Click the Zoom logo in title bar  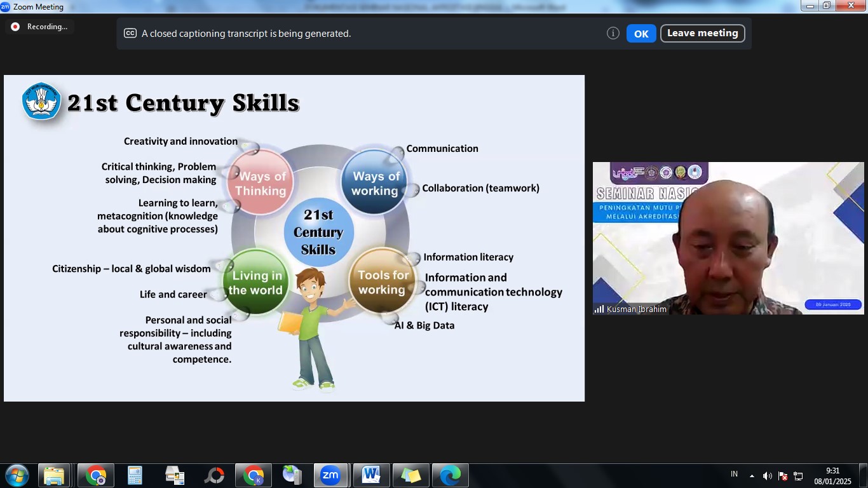pyautogui.click(x=5, y=6)
